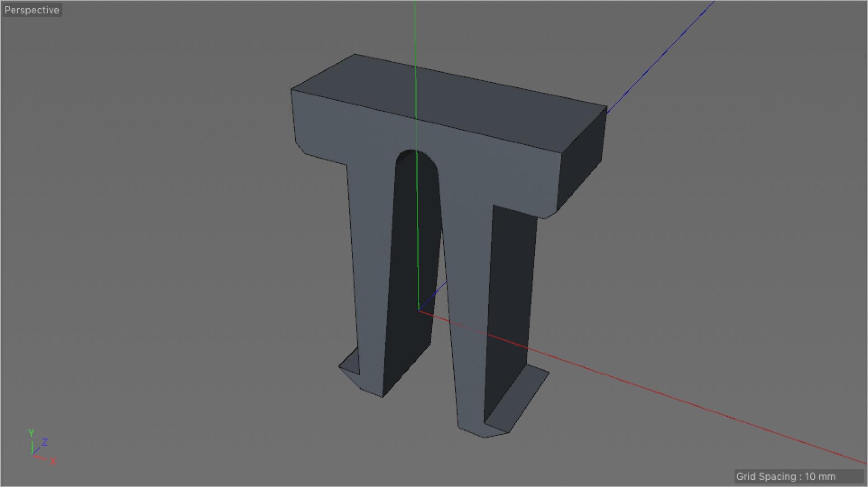Screen dimensions: 868x487
Task: Click the green Y label on axis gizmo
Action: pos(31,433)
